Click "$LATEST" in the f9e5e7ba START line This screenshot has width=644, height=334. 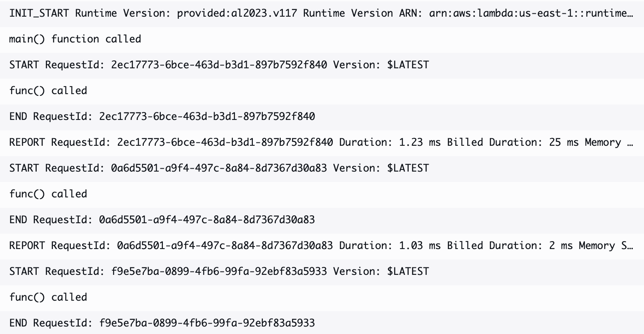tap(408, 271)
